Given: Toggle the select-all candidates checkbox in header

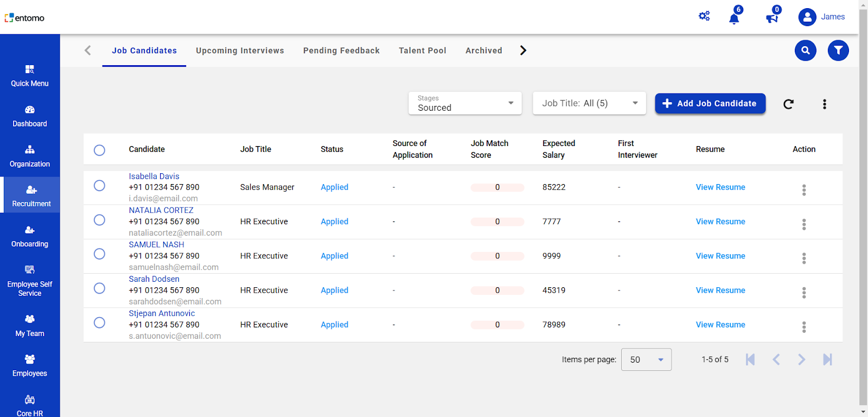Looking at the screenshot, I should [x=99, y=150].
